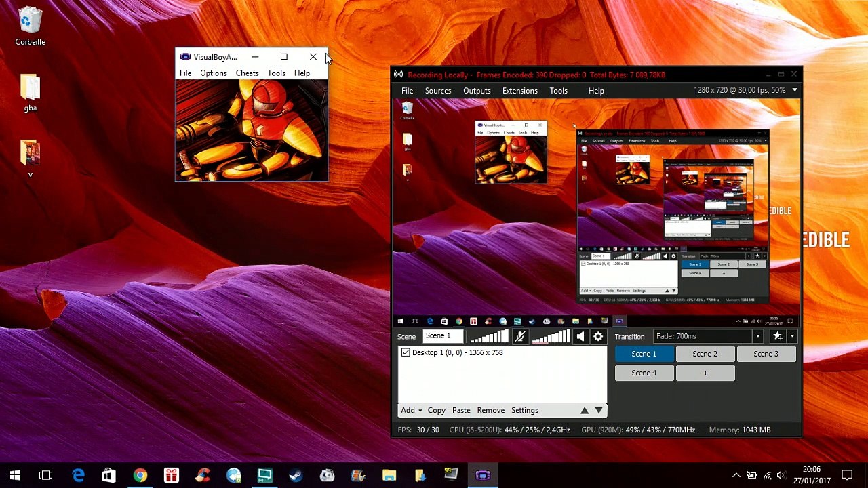Click the XSplit stage preview area
Screen dimensions: 868x488
597,213
